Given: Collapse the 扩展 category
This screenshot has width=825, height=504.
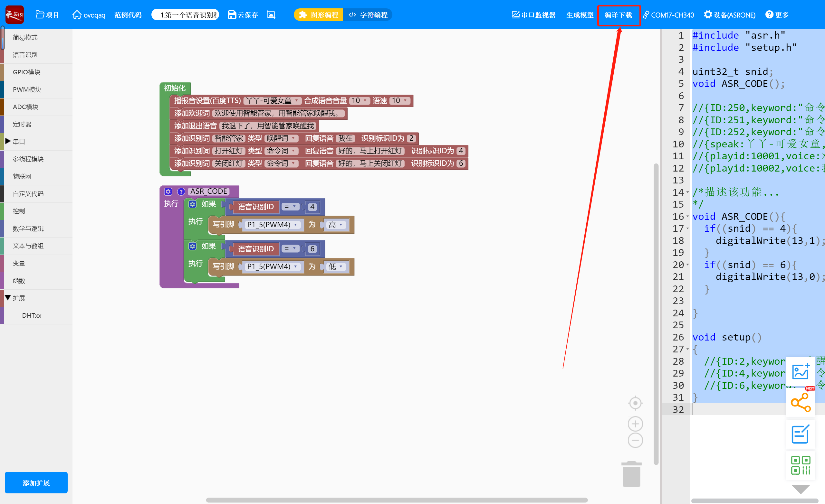Looking at the screenshot, I should [x=8, y=298].
